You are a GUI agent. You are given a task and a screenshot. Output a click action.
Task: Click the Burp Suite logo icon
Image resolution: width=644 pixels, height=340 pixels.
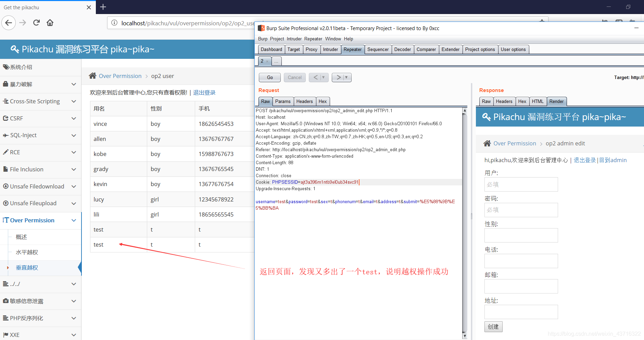[x=261, y=28]
